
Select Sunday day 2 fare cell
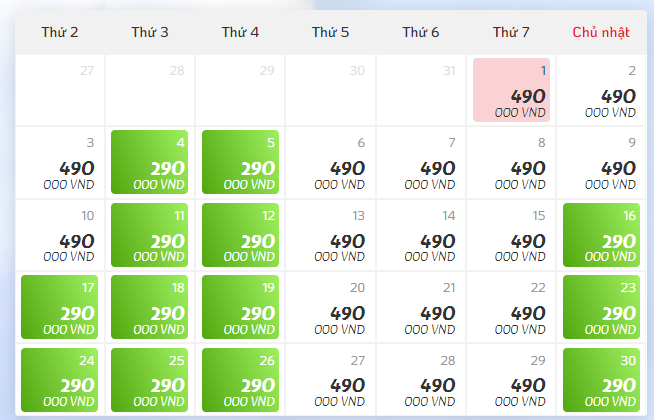point(601,90)
